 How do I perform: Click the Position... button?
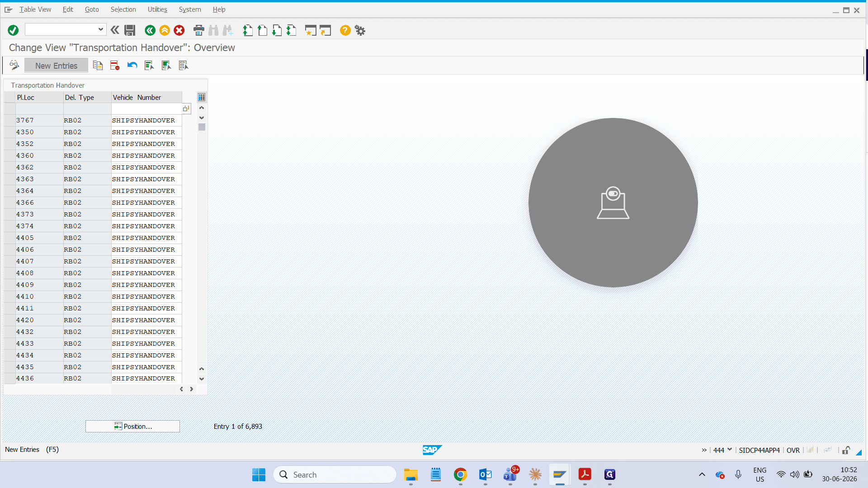(132, 426)
